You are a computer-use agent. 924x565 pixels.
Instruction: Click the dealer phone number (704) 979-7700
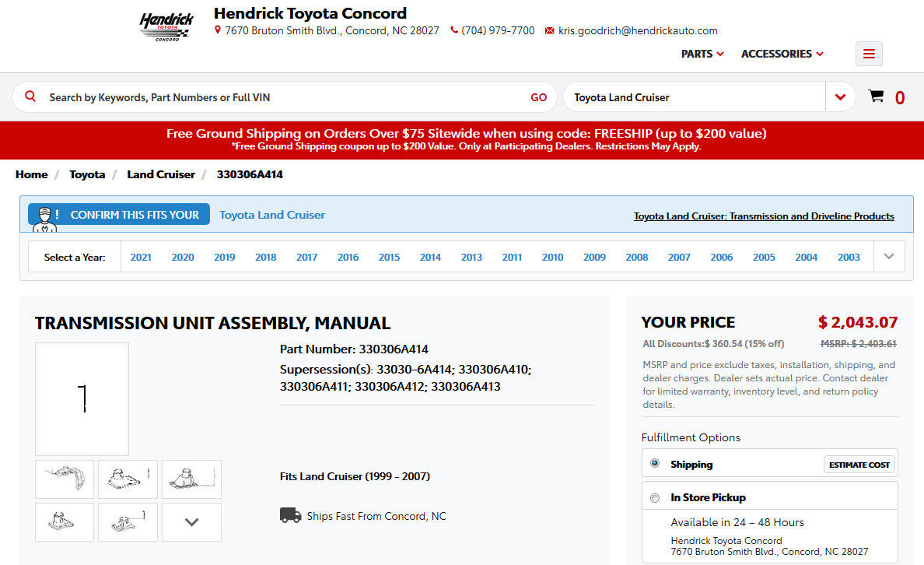[x=498, y=30]
